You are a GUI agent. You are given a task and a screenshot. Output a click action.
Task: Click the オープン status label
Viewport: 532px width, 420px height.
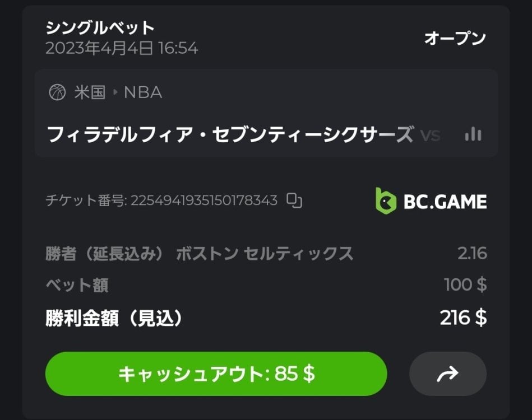[455, 38]
